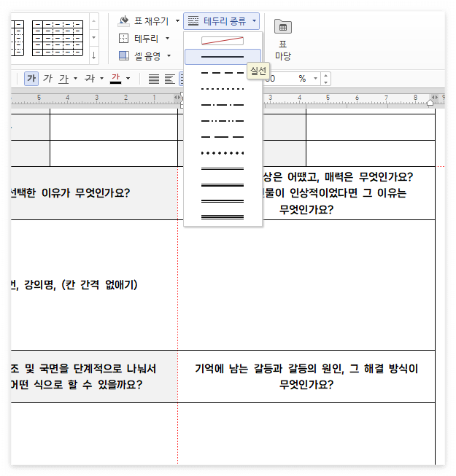The image size is (456, 476).
Task: Open 표 마당 table gallery
Action: pos(283,39)
